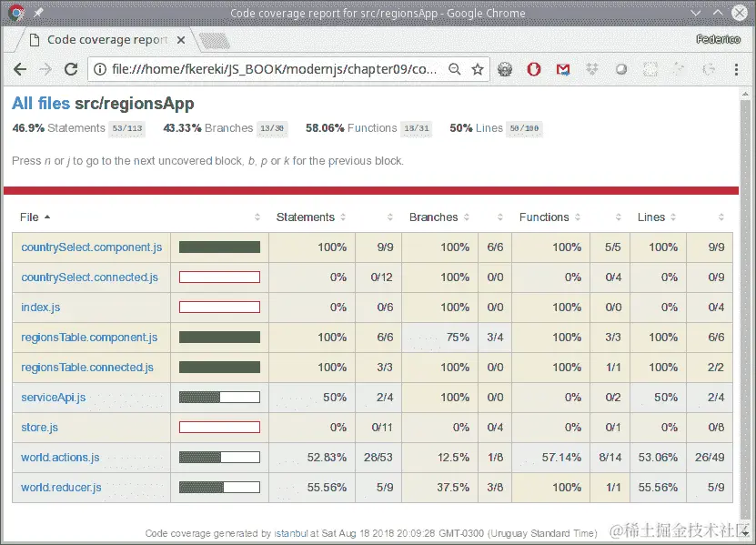The height and width of the screenshot is (545, 756).
Task: Close the Code coverage report tab
Action: [x=181, y=40]
